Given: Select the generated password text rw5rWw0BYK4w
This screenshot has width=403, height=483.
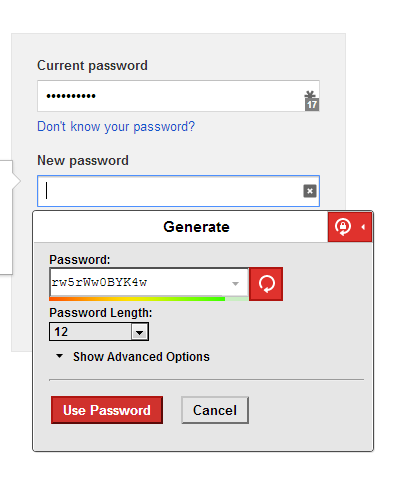Looking at the screenshot, I should coord(99,282).
